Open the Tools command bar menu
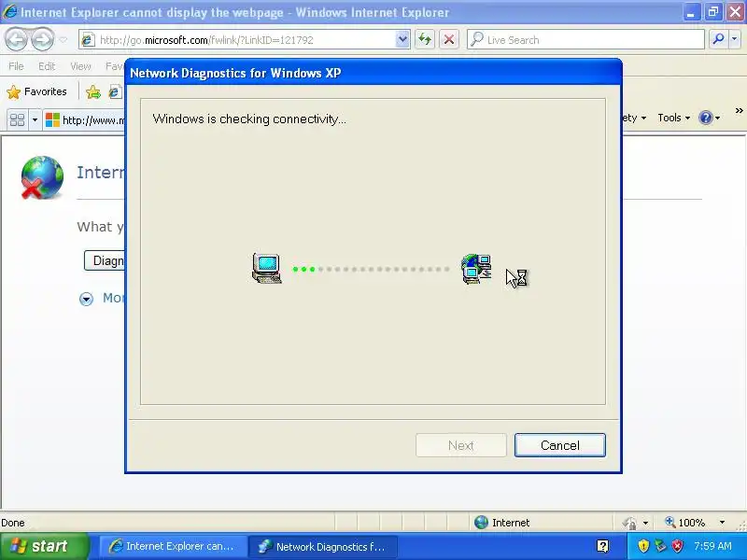 pyautogui.click(x=673, y=118)
